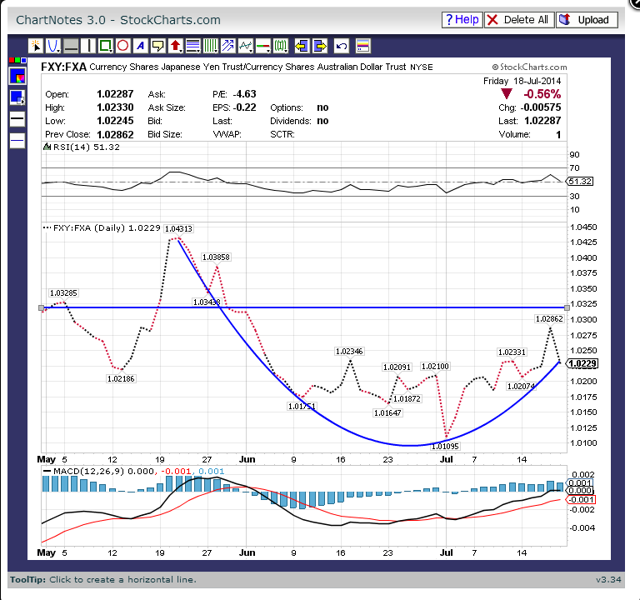Screen dimensions: 640x600
Task: Click the 1.02091 price label
Action: pyautogui.click(x=397, y=367)
